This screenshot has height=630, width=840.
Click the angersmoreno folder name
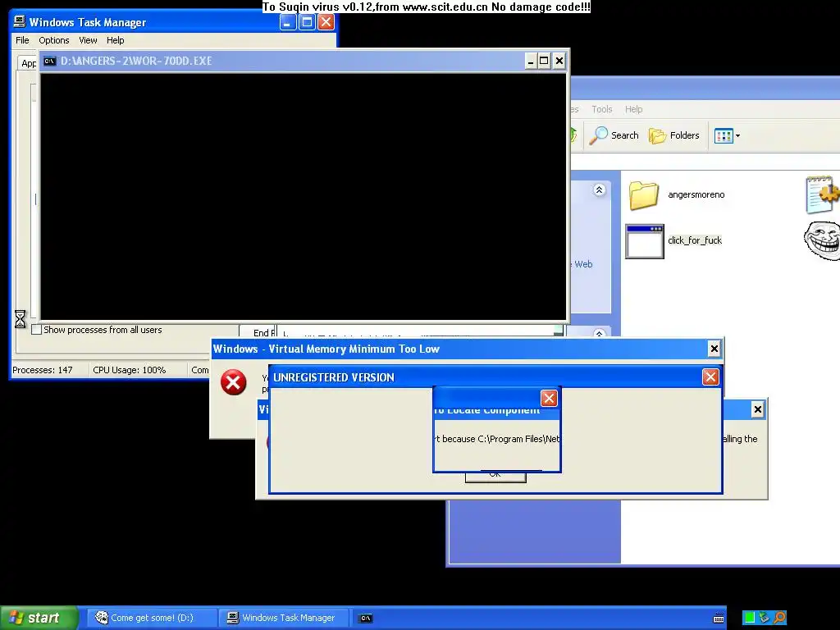pos(696,195)
